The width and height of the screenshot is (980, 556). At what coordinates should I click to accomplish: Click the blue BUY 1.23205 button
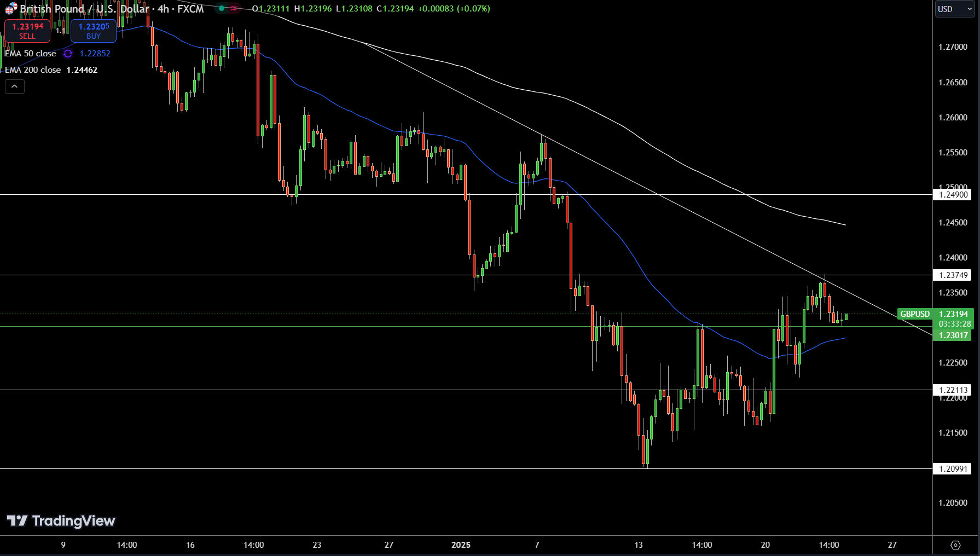tap(94, 31)
